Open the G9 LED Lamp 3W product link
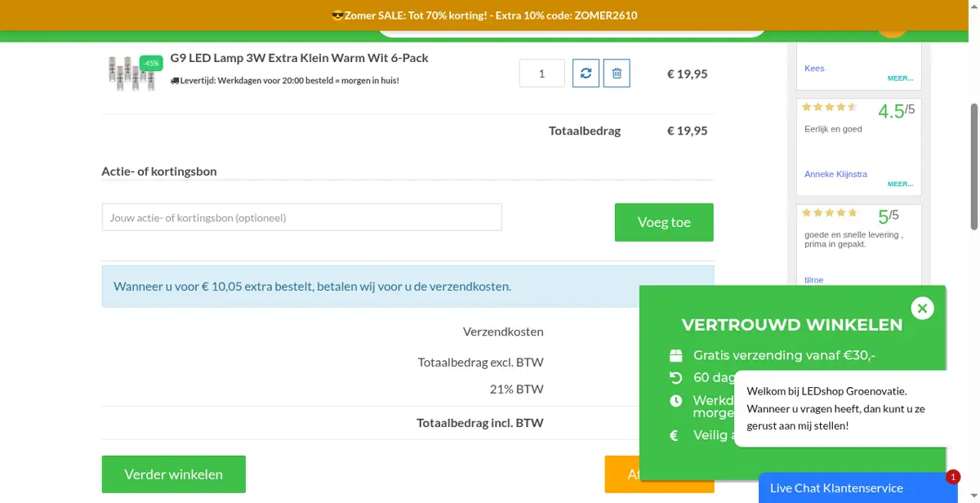Viewport: 980px width, 503px height. click(x=299, y=58)
